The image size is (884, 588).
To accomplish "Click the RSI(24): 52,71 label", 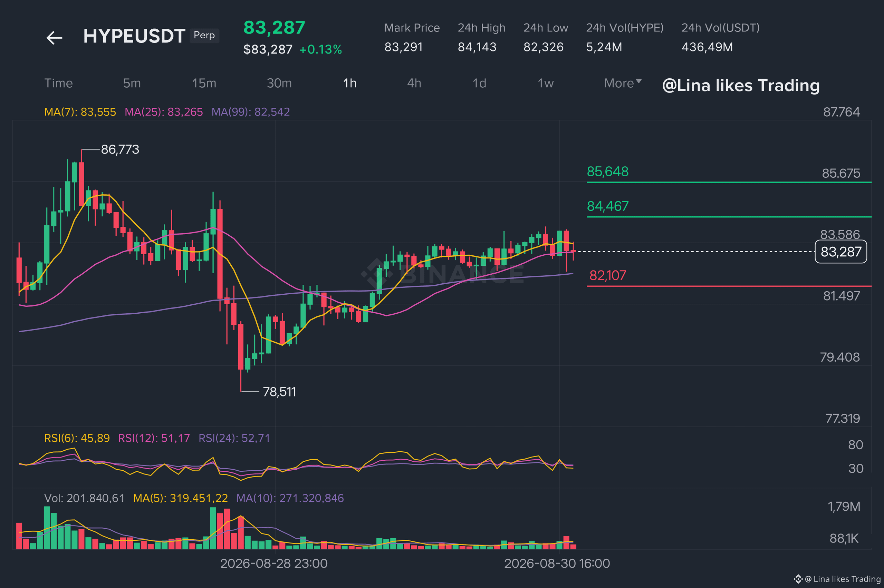I will (x=234, y=438).
